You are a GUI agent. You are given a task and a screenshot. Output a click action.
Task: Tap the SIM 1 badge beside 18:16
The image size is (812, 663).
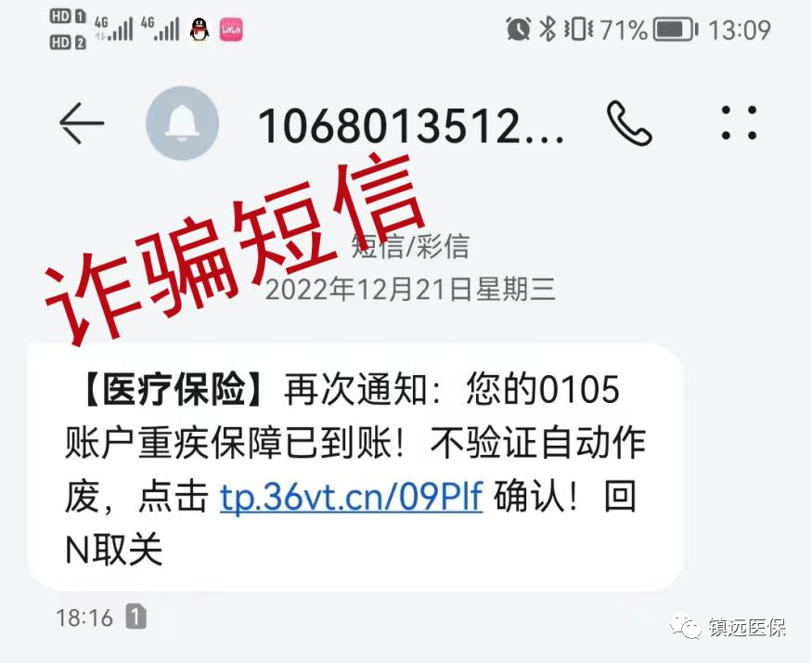coord(136,617)
